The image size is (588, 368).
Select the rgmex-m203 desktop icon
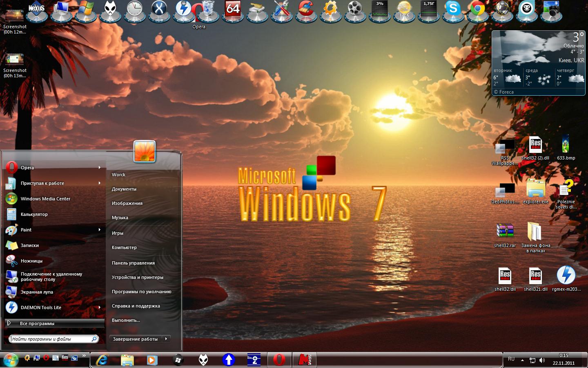(x=566, y=279)
